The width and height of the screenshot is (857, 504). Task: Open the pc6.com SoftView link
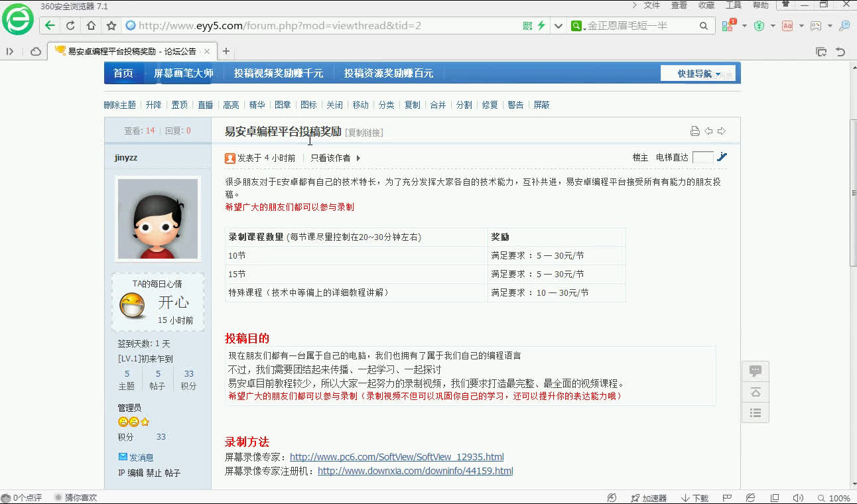[397, 457]
